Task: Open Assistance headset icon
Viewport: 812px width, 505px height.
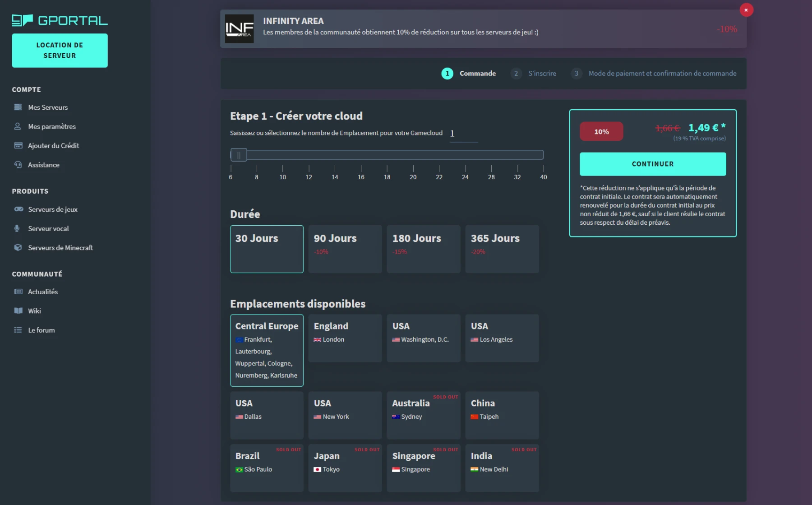Action: [x=18, y=165]
